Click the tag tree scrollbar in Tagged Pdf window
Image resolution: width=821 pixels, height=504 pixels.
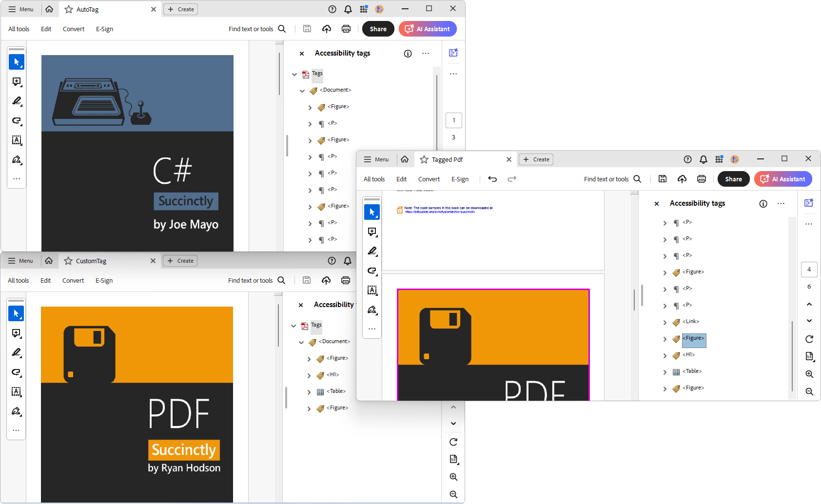pos(792,356)
